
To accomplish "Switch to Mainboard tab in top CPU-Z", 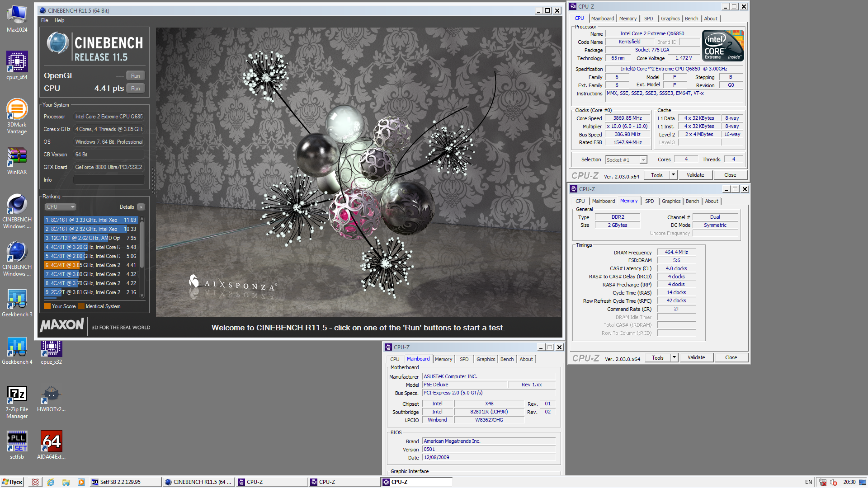I will point(603,19).
